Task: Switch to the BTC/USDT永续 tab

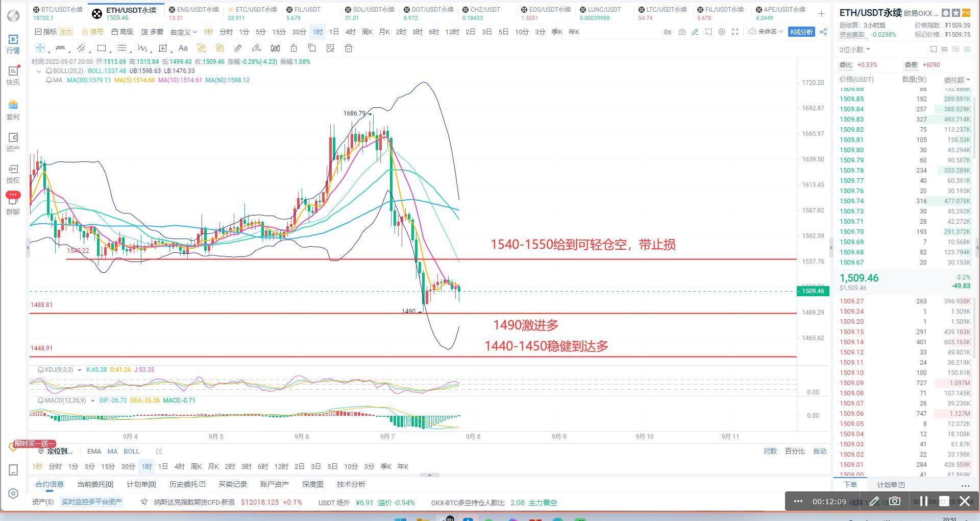Action: [58, 13]
